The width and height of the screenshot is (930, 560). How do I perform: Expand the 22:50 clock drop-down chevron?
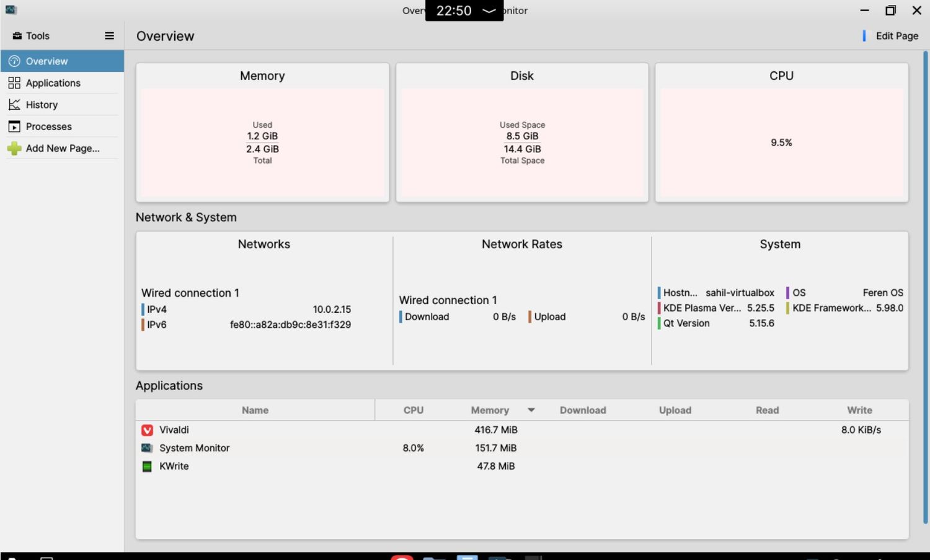click(x=489, y=11)
